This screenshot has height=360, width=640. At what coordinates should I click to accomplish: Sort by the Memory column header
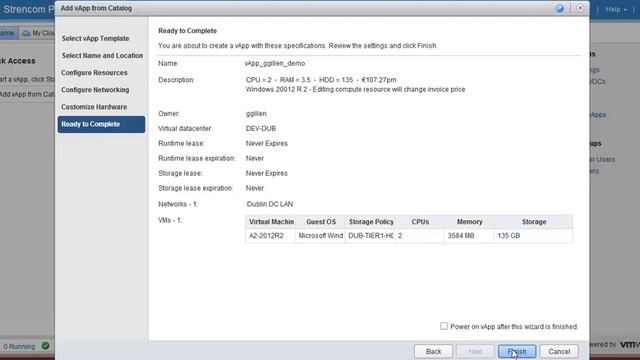tap(469, 222)
